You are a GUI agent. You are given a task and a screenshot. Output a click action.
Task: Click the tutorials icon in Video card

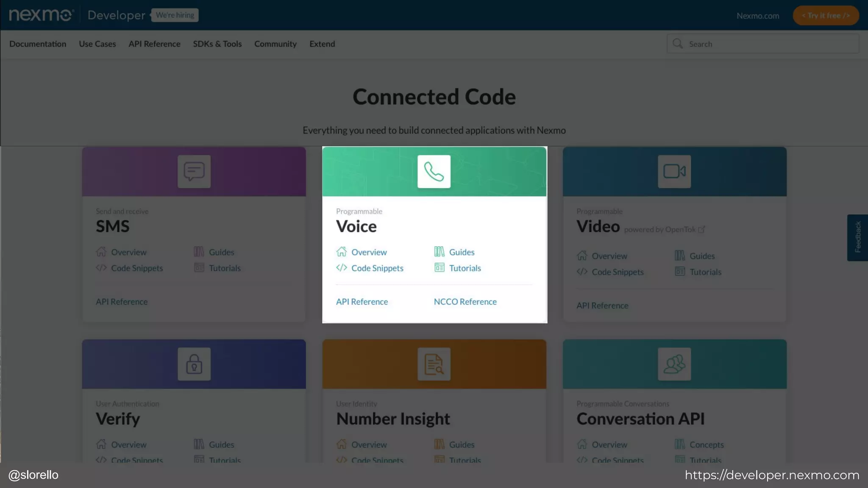tap(680, 272)
